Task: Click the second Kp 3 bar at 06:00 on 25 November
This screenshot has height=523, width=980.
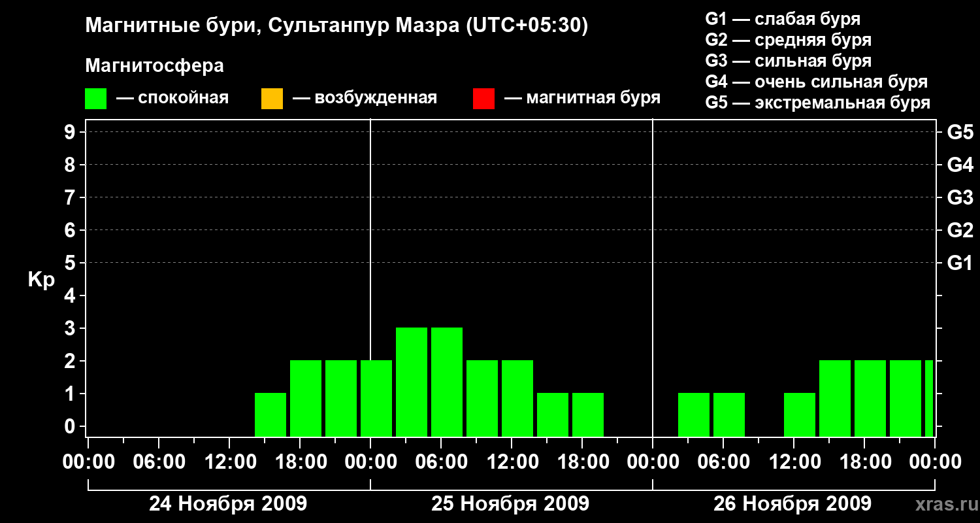Action: (447, 382)
